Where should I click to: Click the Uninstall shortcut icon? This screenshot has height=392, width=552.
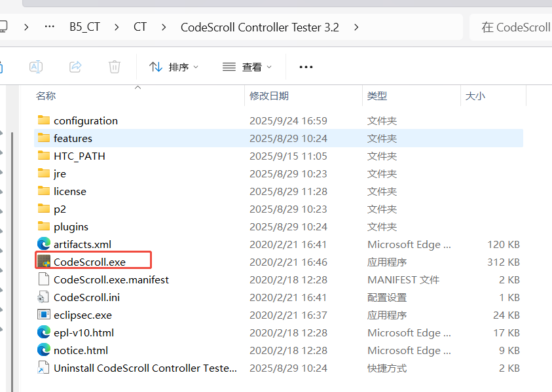point(44,368)
